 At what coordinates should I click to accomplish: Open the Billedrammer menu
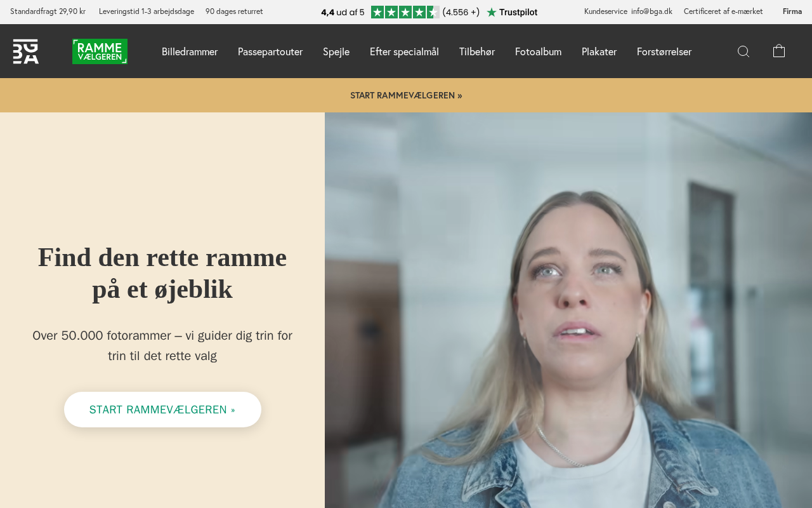190,51
